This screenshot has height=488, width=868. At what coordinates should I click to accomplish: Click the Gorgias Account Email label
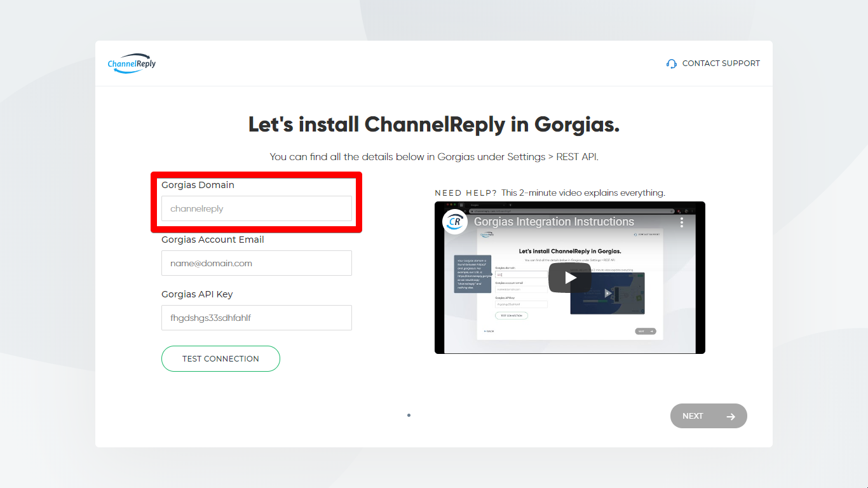tap(213, 240)
